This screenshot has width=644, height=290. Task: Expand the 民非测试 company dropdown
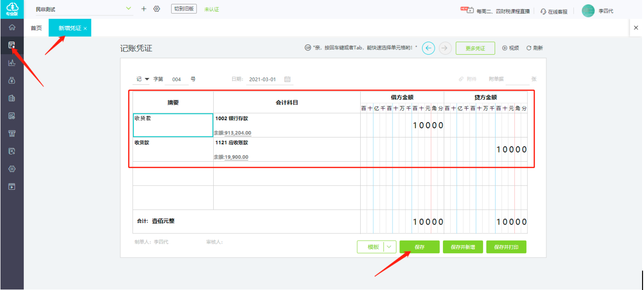128,8
